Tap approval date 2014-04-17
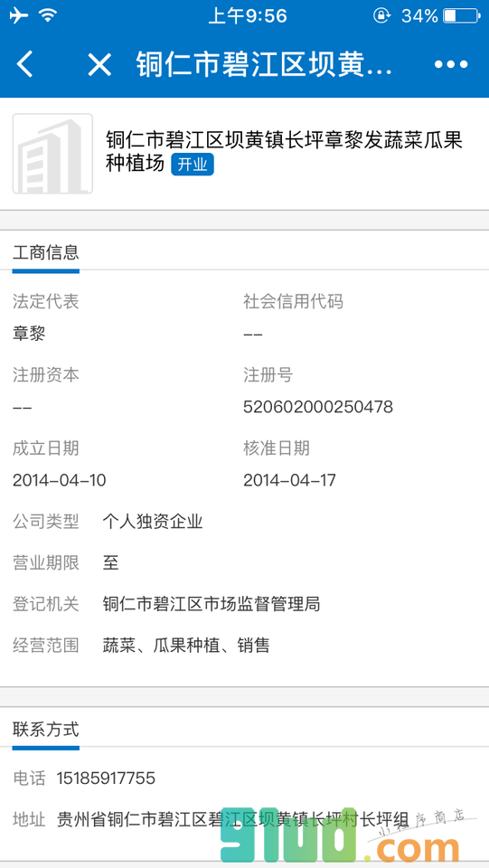The image size is (489, 868). pos(289,480)
